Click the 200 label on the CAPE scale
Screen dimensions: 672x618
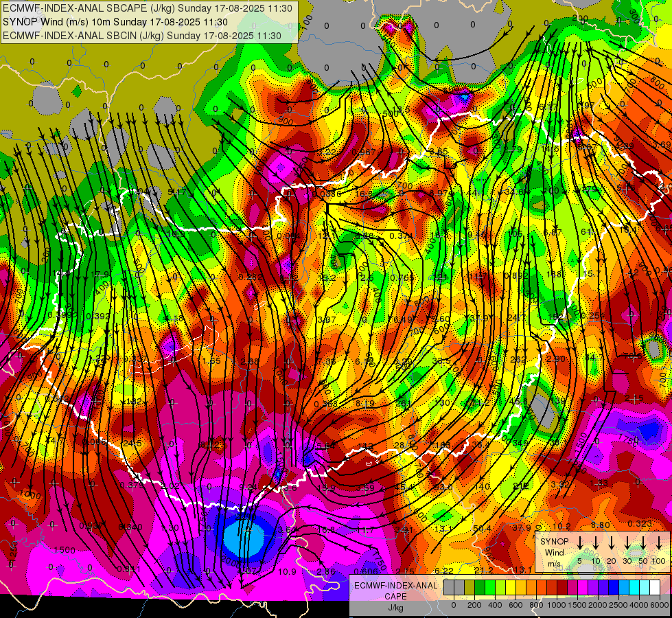pos(474,605)
